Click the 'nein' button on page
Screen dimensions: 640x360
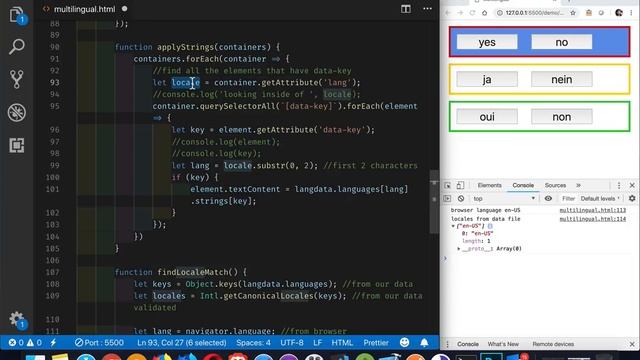click(x=562, y=79)
